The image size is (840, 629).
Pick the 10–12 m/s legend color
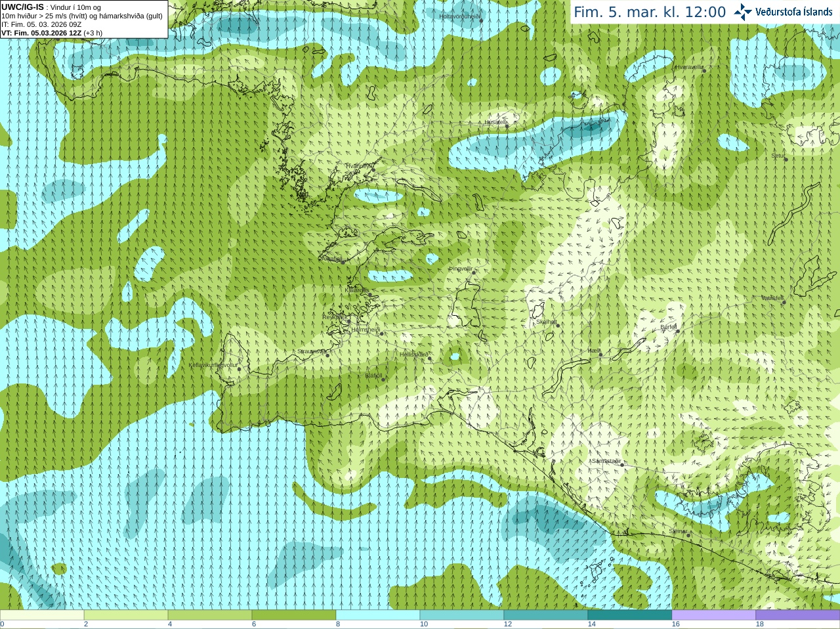(x=462, y=615)
